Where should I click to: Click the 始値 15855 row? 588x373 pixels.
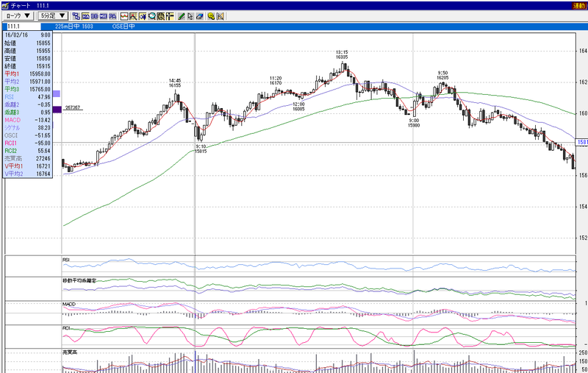click(x=27, y=43)
